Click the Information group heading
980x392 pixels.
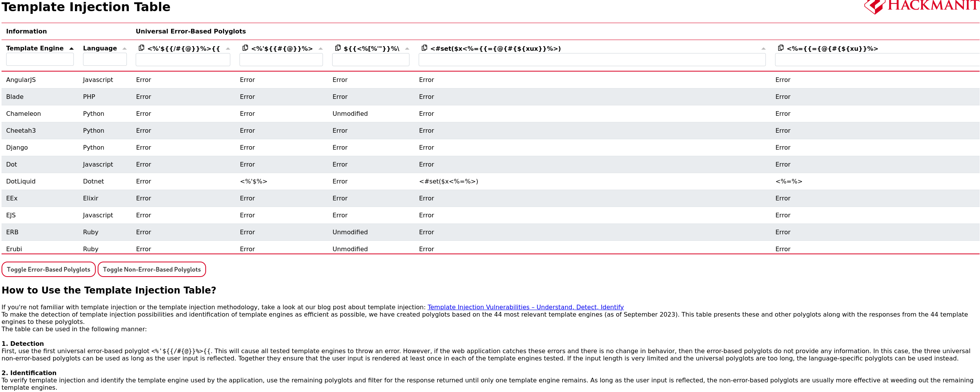point(27,31)
